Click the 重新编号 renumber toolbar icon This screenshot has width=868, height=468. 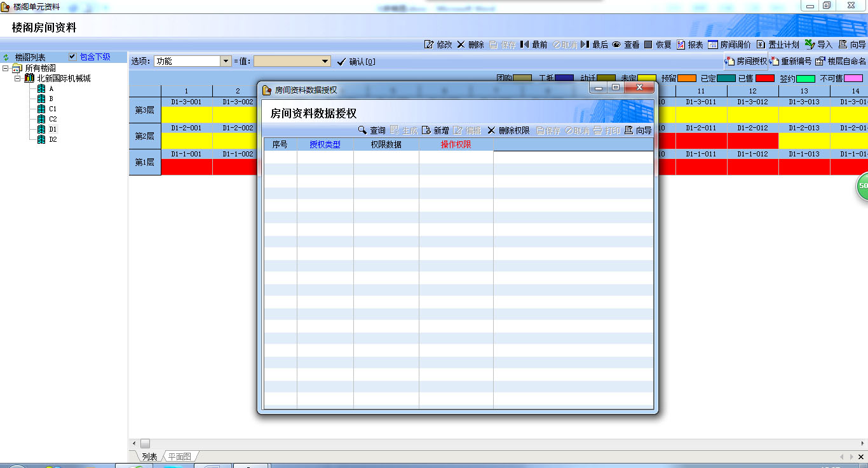coord(775,62)
